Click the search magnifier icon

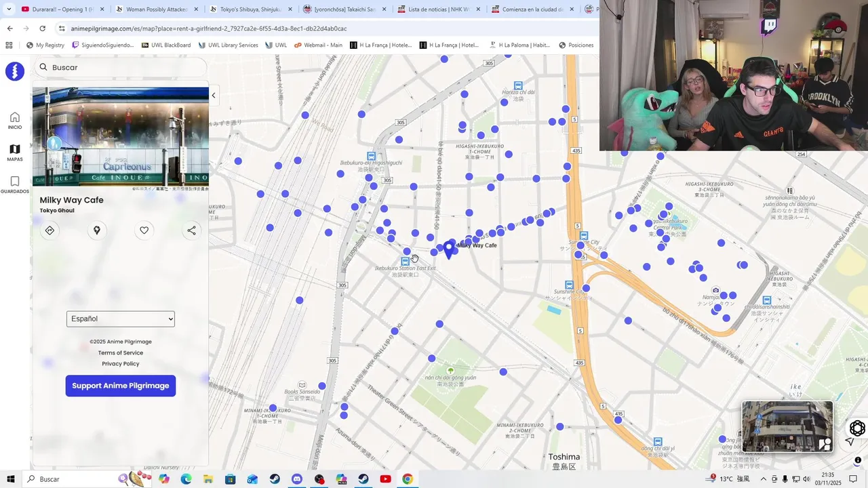click(x=43, y=67)
